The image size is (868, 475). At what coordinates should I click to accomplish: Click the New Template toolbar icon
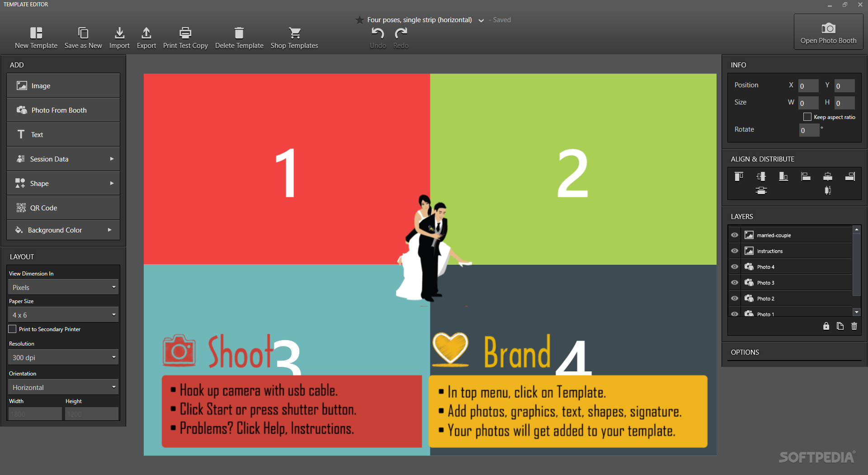click(x=36, y=33)
